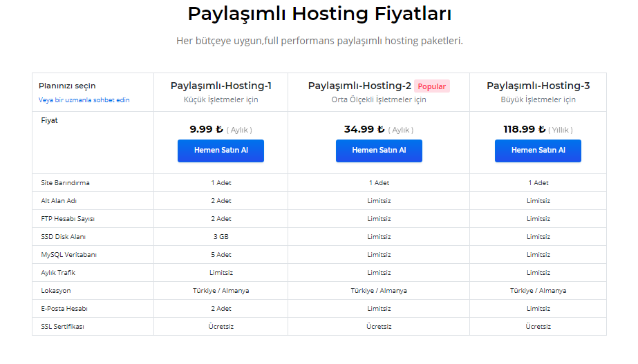Click the 'Planınızı seçin' heading
The height and width of the screenshot is (364, 638).
tap(67, 86)
